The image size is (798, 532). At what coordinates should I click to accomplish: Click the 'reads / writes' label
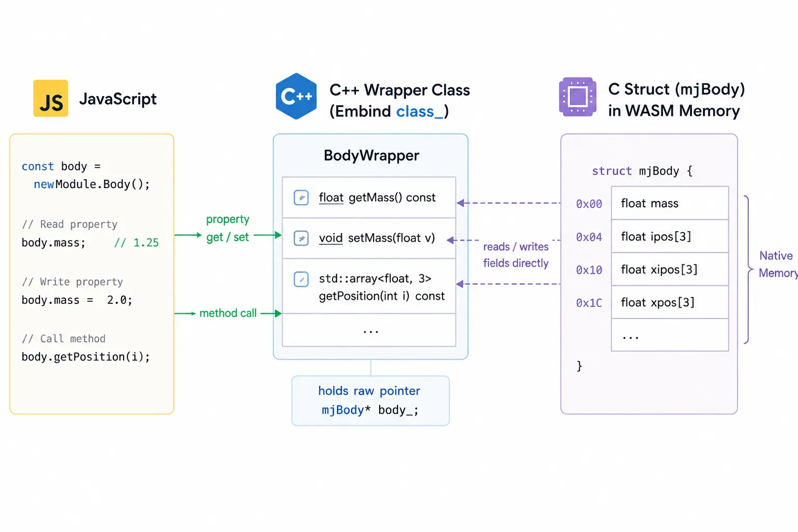point(516,247)
